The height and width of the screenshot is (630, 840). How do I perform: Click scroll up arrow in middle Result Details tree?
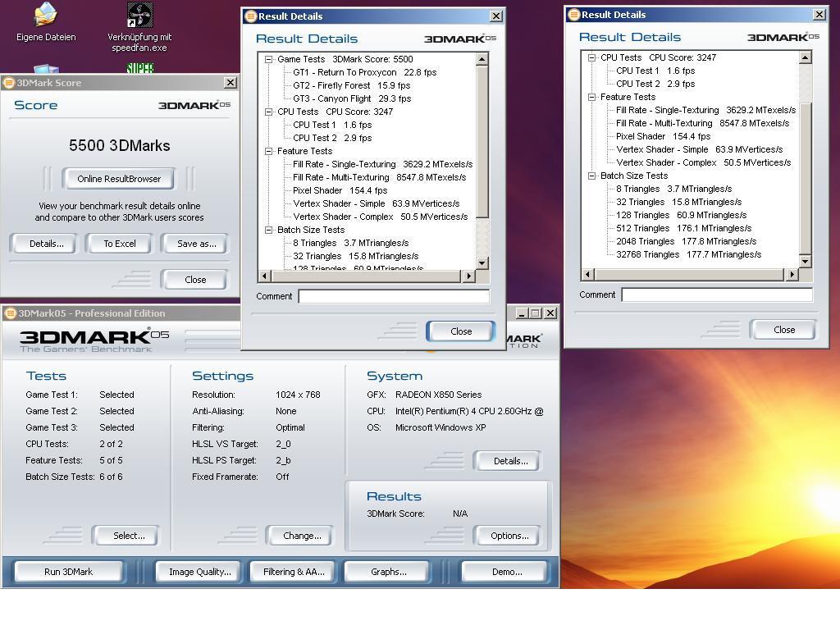[482, 59]
